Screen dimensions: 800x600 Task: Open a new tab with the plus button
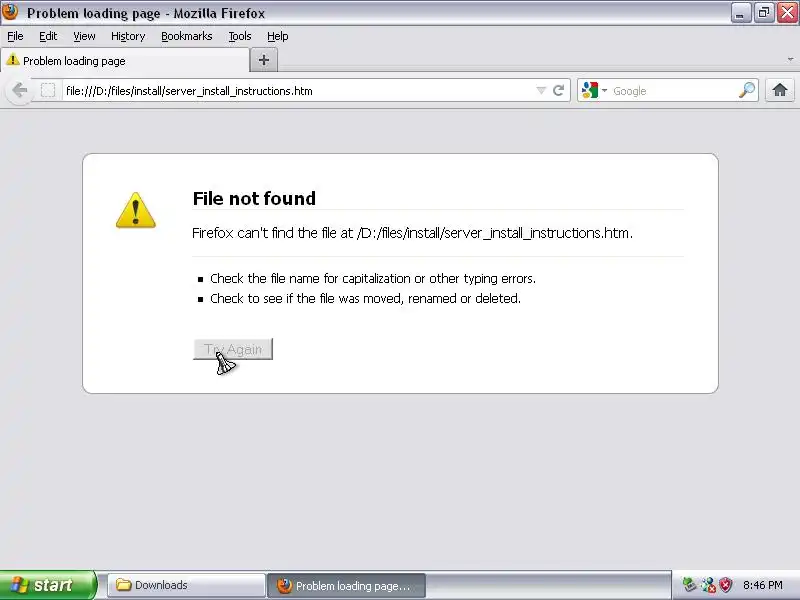tap(264, 60)
